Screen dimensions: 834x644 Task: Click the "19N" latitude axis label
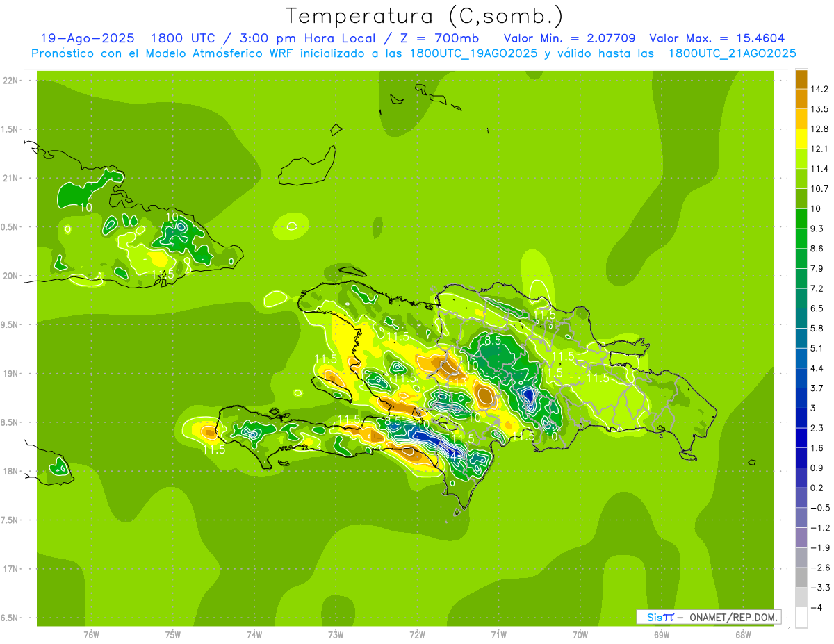tap(12, 374)
